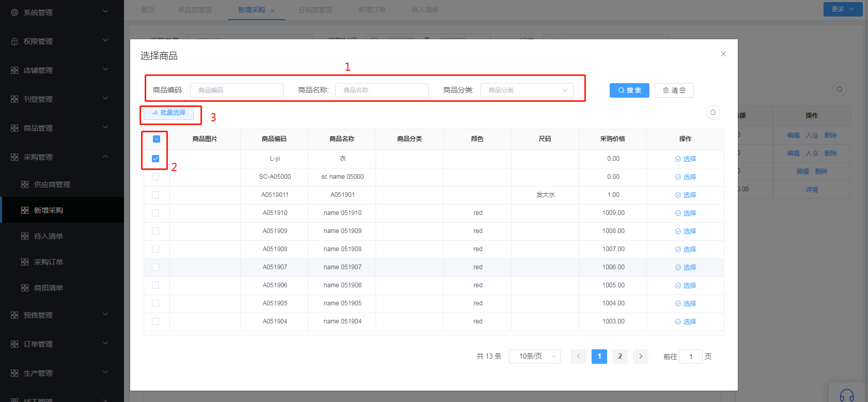Expand 权限管理 menu chevron
This screenshot has height=402, width=868.
pos(105,40)
